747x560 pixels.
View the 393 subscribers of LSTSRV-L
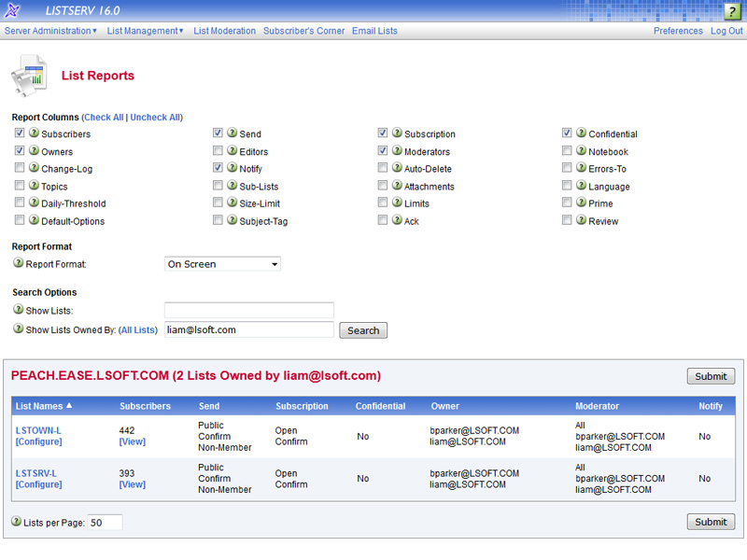click(x=133, y=484)
